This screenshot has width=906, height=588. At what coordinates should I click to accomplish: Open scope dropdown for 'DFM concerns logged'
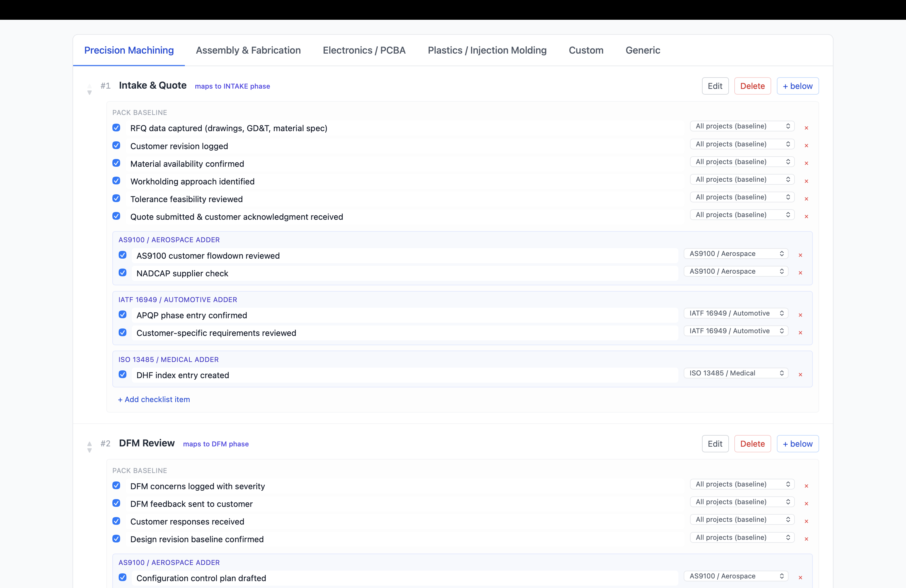point(742,484)
